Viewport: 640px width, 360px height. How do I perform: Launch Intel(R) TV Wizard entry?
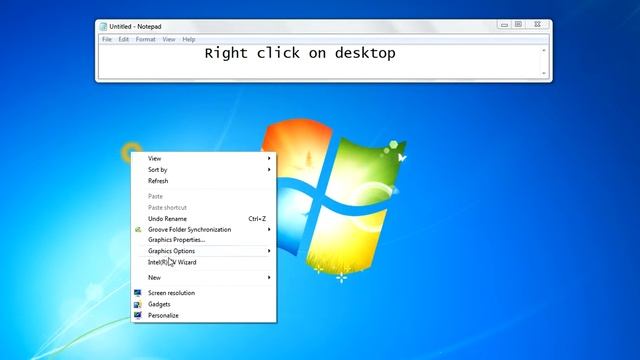tap(203, 262)
